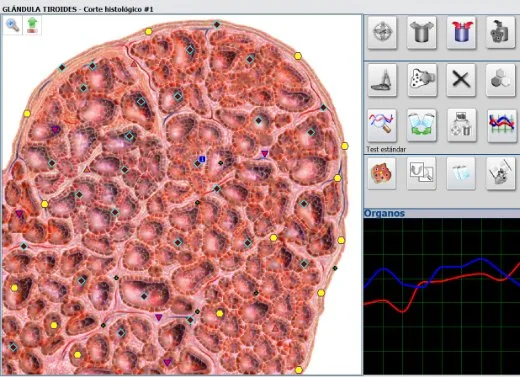Viewport: 520px width, 377px height.
Task: Click the spotted flask reagent button
Action: coord(422,80)
